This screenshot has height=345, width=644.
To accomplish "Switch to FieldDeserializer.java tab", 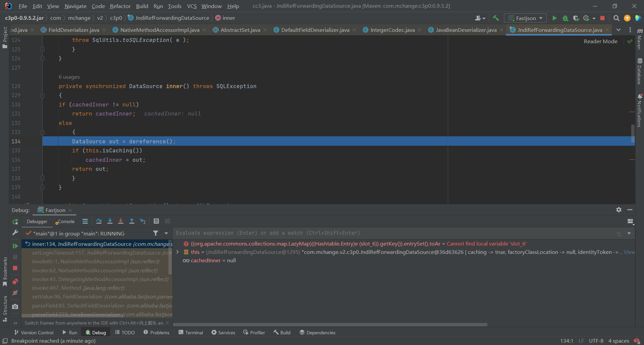I will (x=74, y=30).
